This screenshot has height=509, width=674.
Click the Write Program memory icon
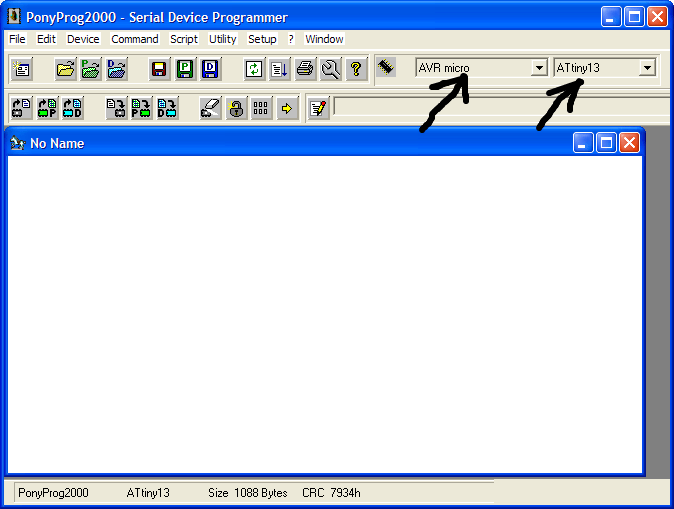(x=141, y=108)
